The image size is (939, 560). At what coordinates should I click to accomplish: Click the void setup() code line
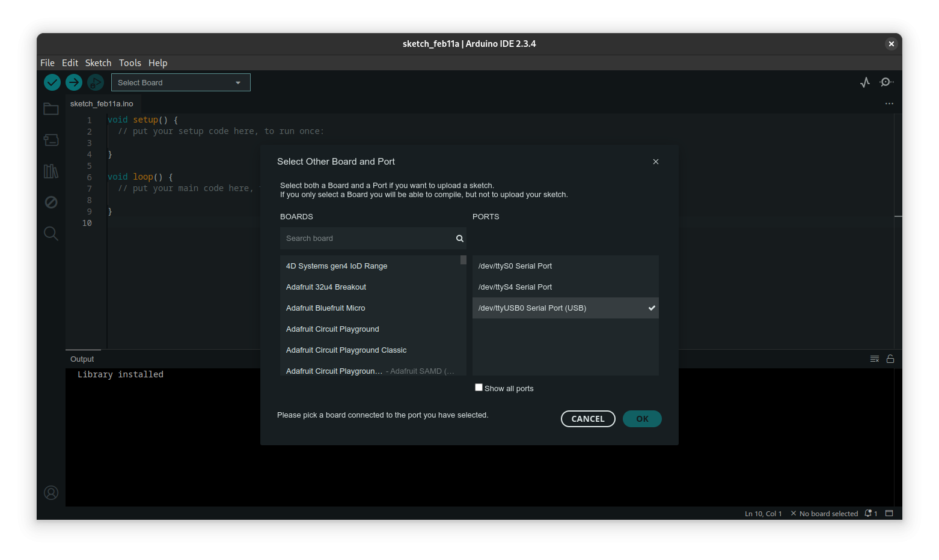tap(143, 120)
